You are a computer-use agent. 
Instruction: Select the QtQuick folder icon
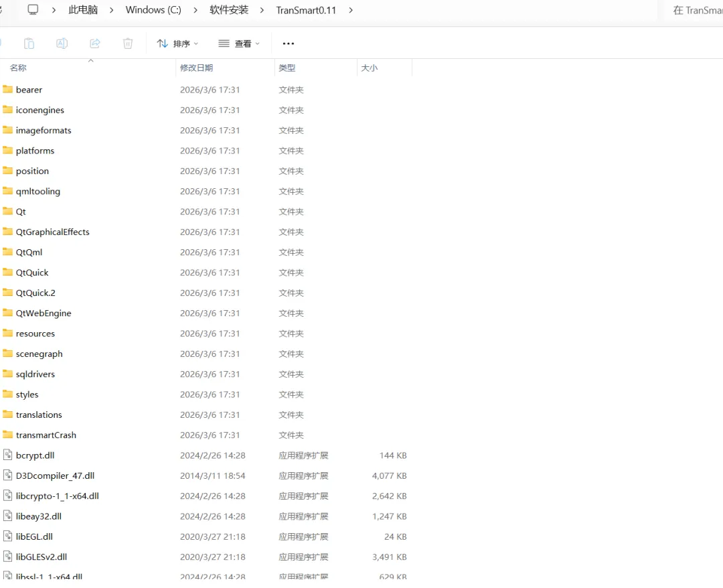[x=7, y=272]
